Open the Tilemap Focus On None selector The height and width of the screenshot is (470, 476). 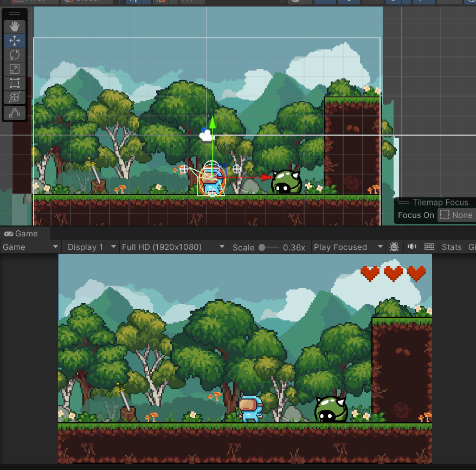pos(456,215)
